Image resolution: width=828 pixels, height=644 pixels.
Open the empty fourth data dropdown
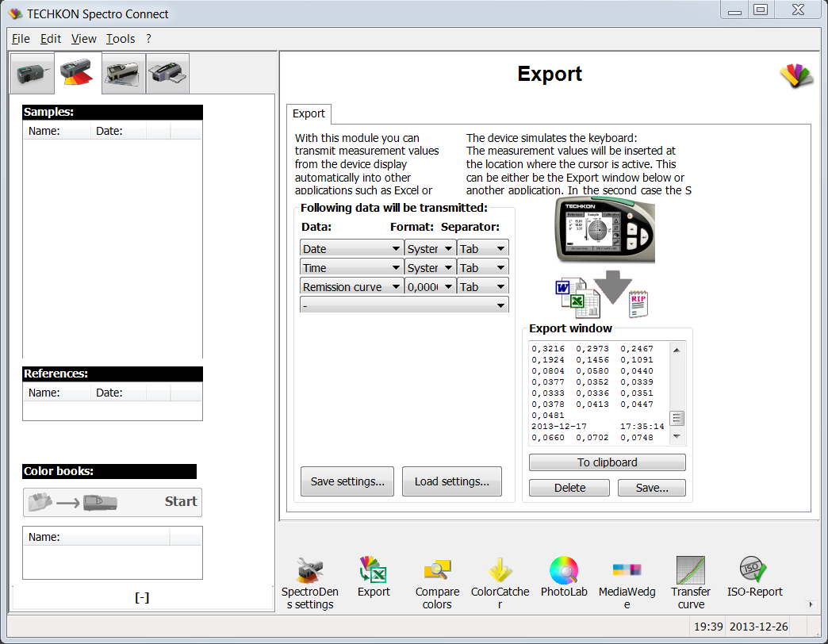[404, 305]
